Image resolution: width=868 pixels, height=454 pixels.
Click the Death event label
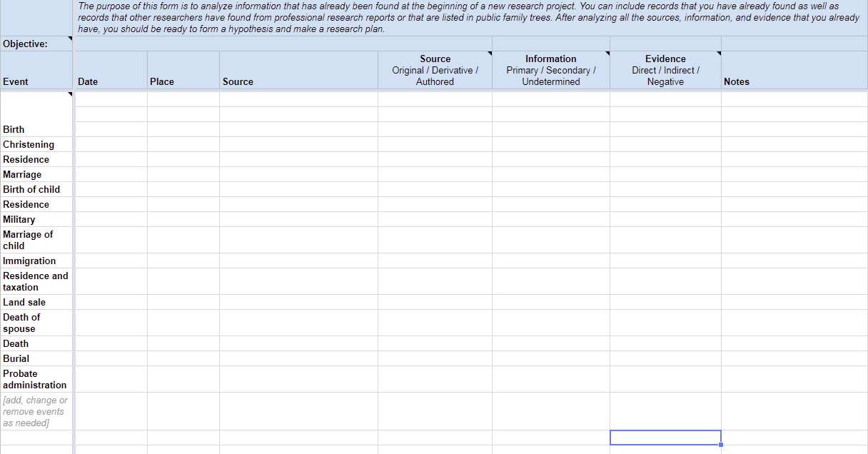coord(36,343)
